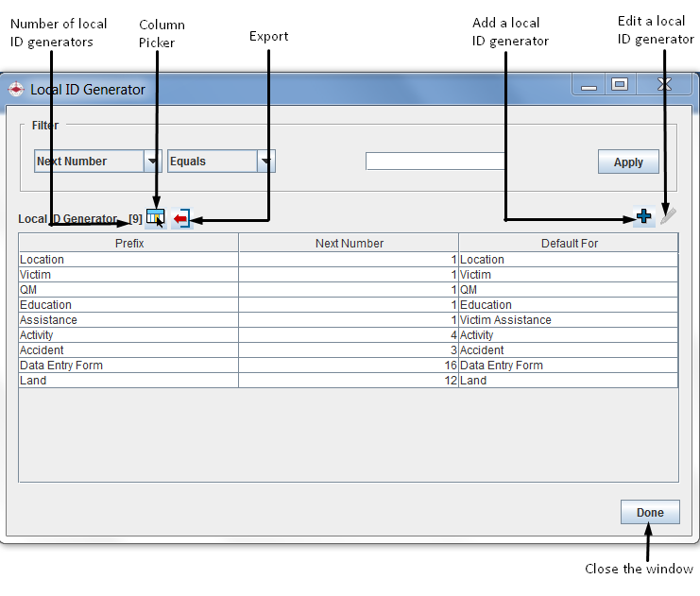Screen dimensions: 700x596
Task: Sort by the Prefix column header
Action: coord(128,244)
